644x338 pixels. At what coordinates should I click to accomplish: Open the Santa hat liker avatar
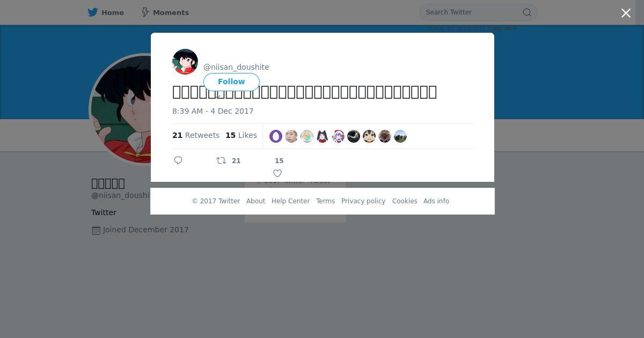click(x=338, y=136)
